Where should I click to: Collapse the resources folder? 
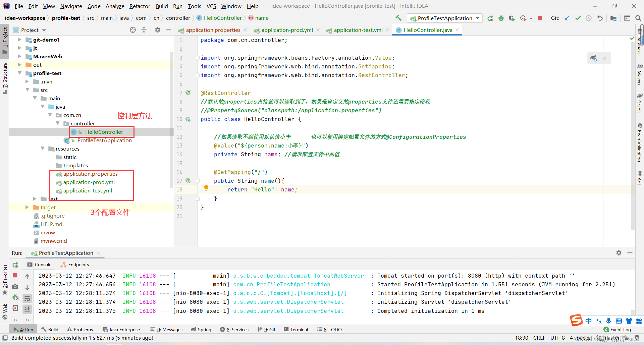[x=43, y=149]
